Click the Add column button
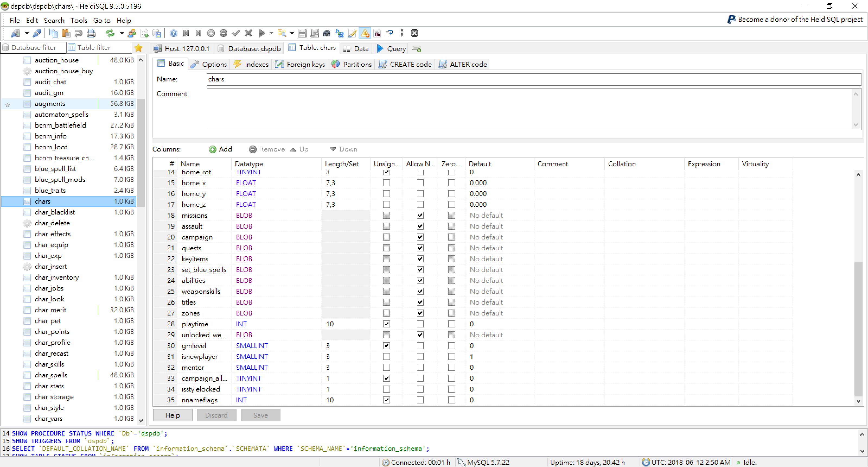 click(220, 149)
